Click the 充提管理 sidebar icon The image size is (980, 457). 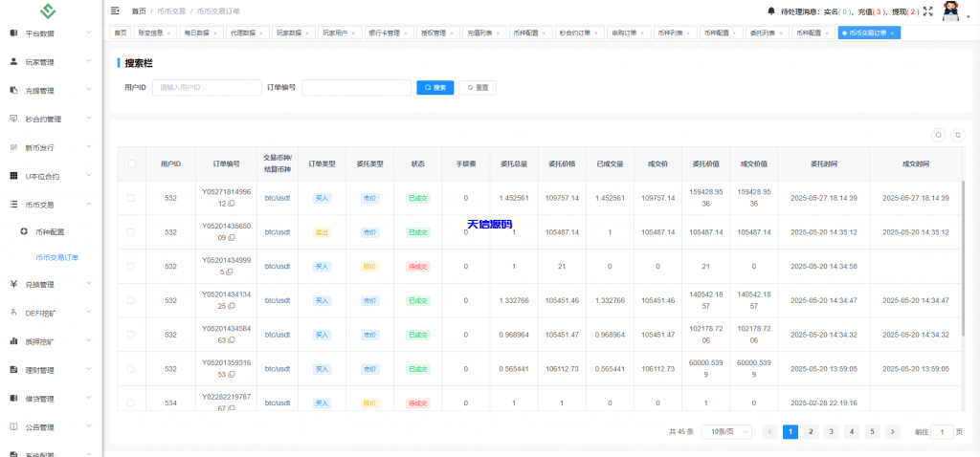(x=13, y=91)
